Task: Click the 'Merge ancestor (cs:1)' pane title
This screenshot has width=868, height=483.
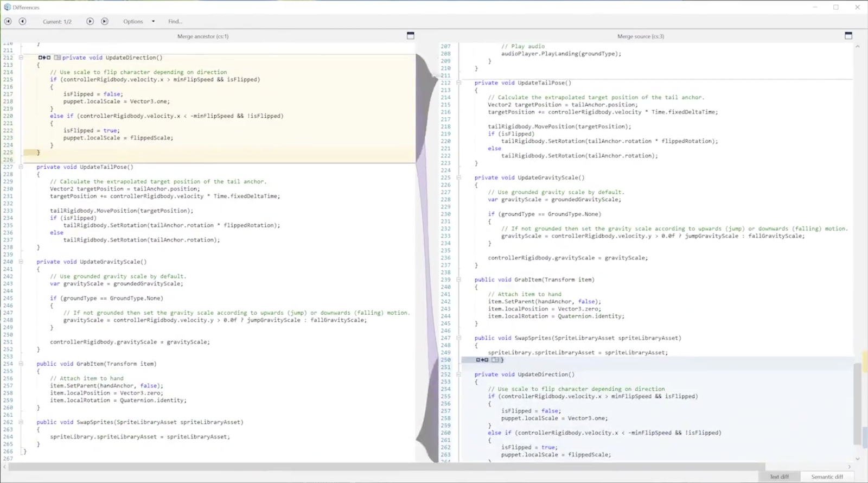Action: (203, 36)
